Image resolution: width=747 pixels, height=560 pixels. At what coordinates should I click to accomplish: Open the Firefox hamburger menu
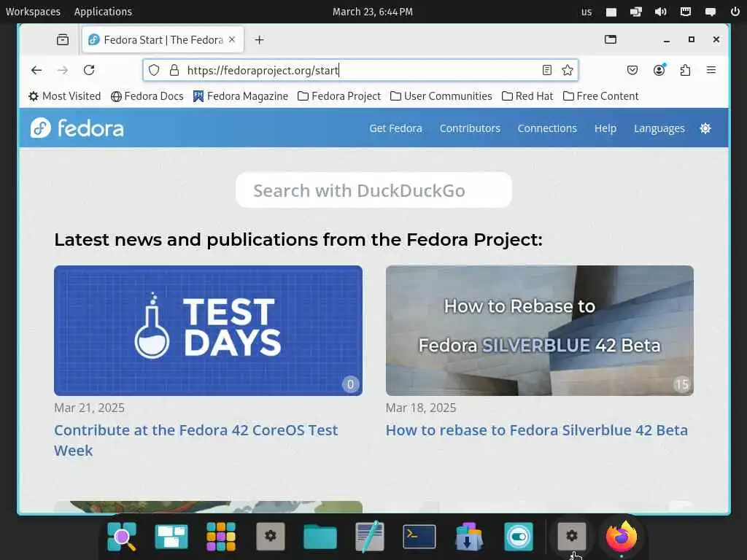click(x=711, y=71)
